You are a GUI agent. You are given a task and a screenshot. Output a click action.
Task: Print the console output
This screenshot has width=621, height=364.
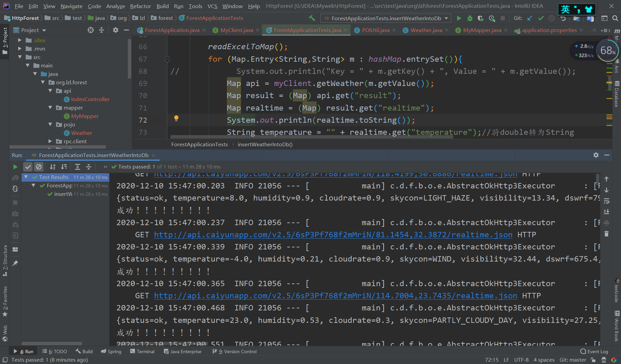[607, 223]
